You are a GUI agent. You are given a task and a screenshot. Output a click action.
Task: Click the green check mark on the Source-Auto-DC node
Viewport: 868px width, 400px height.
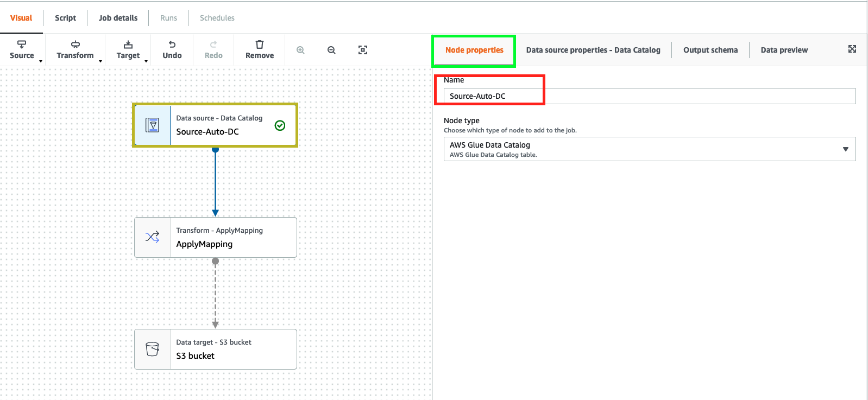coord(280,125)
